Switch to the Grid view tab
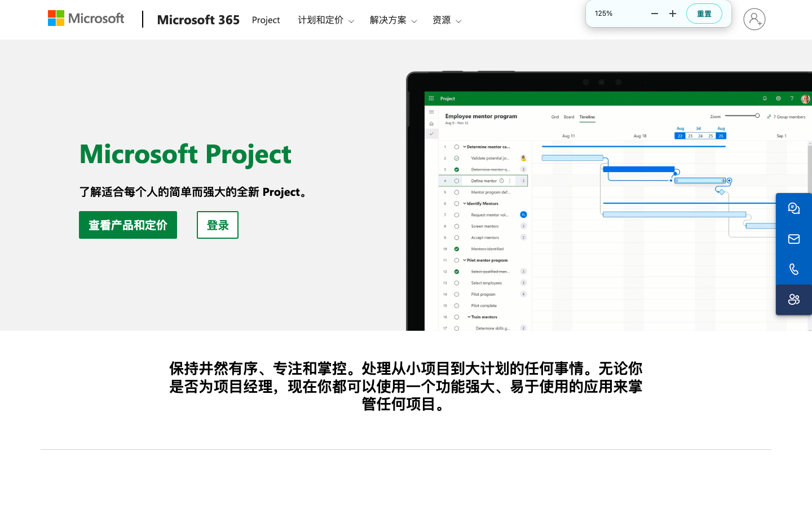Image resolution: width=812 pixels, height=508 pixels. click(x=555, y=117)
